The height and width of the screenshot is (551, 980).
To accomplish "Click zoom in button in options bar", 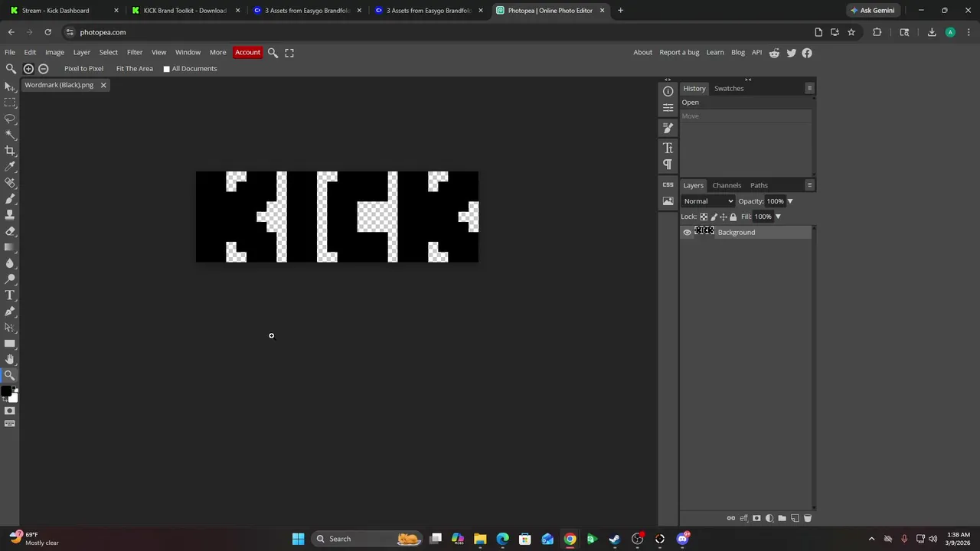I will coord(28,69).
